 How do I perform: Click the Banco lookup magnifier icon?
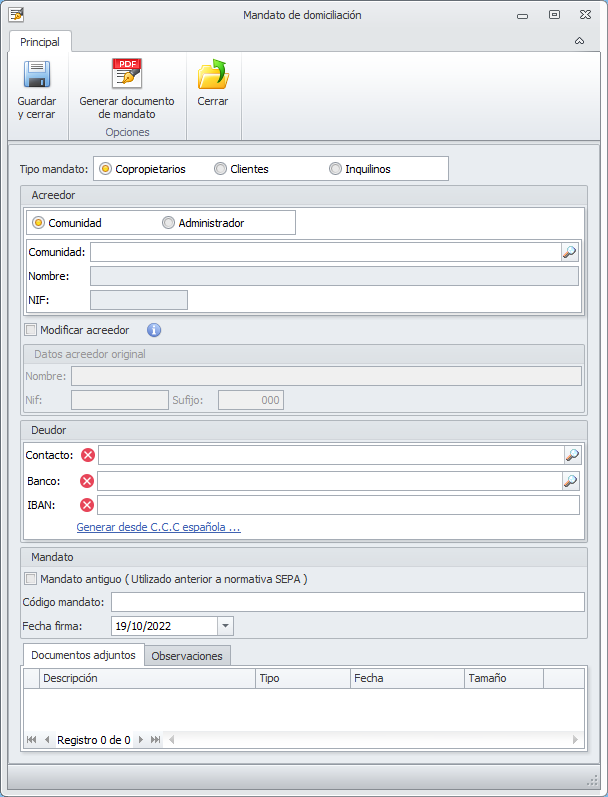coord(571,481)
